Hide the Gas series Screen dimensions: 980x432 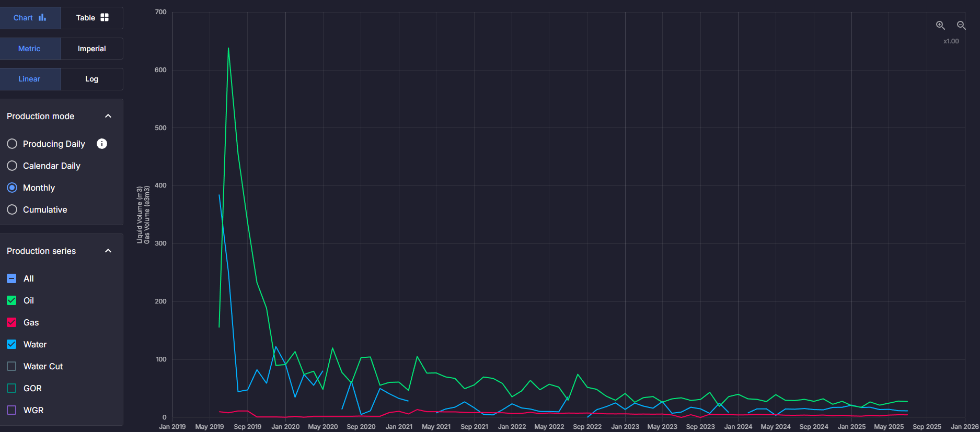pos(11,322)
